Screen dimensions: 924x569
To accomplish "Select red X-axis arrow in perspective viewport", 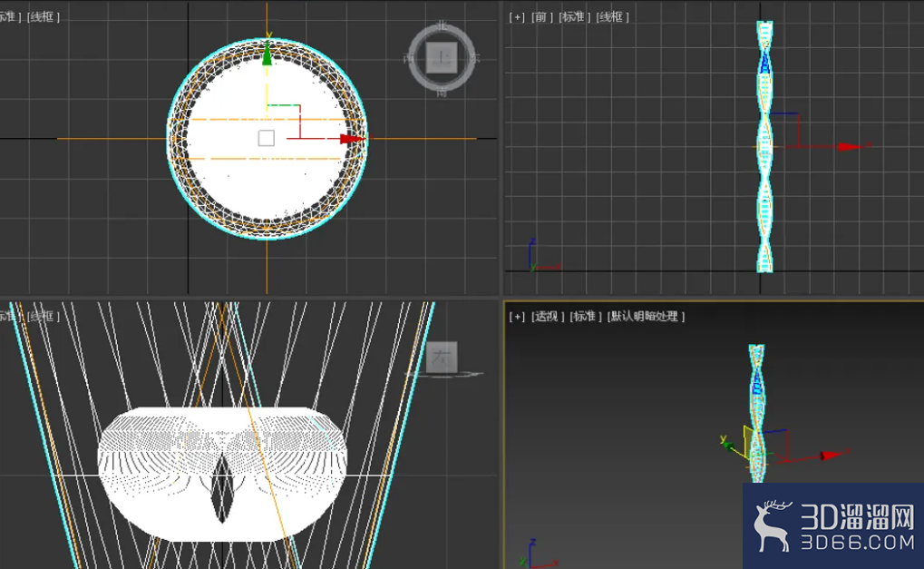I will tap(832, 456).
